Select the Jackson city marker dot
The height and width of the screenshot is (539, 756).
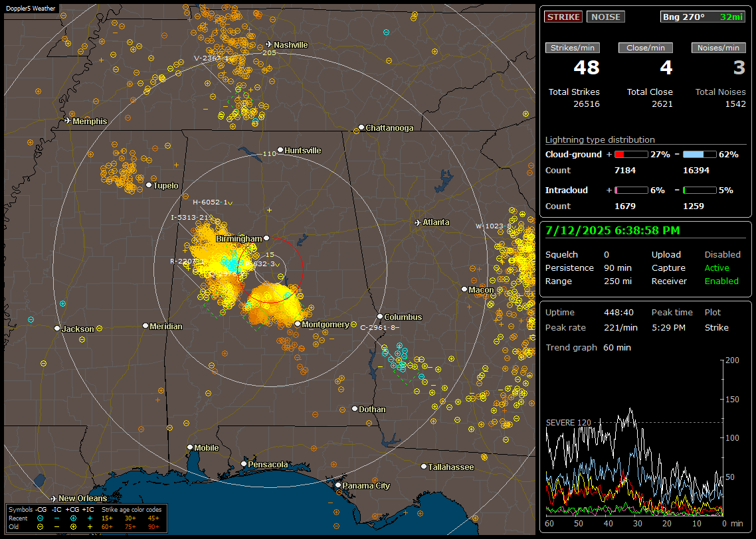[57, 328]
